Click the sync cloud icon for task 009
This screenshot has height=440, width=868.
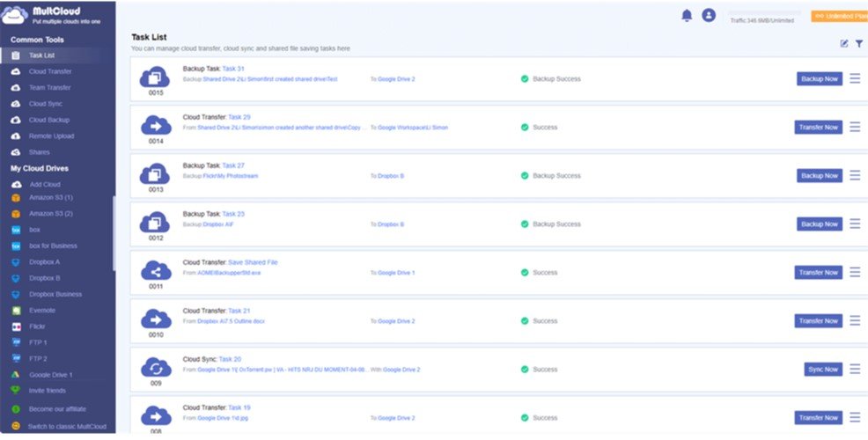coord(156,368)
